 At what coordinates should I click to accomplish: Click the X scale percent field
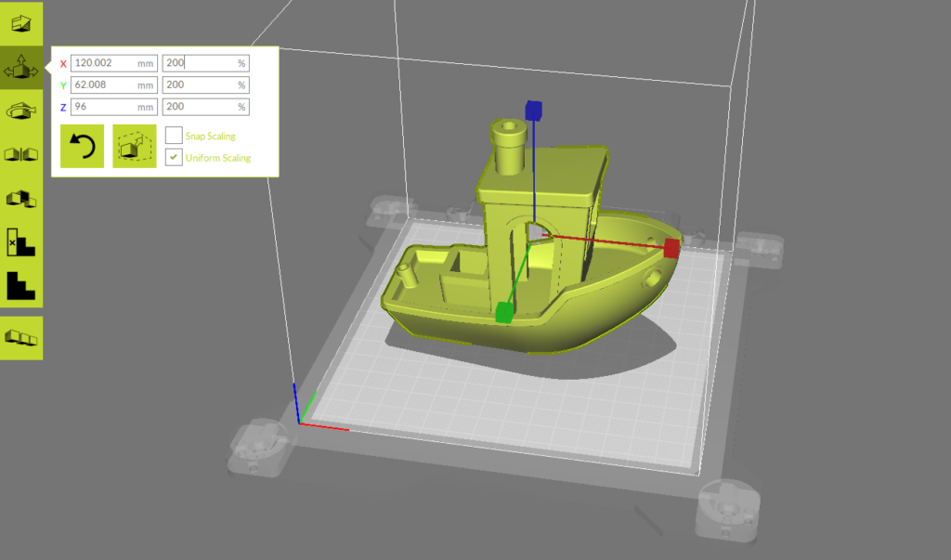tap(205, 63)
